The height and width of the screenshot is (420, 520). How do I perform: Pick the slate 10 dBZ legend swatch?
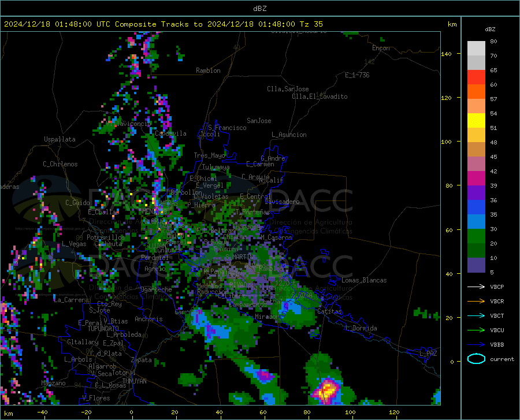pyautogui.click(x=476, y=265)
